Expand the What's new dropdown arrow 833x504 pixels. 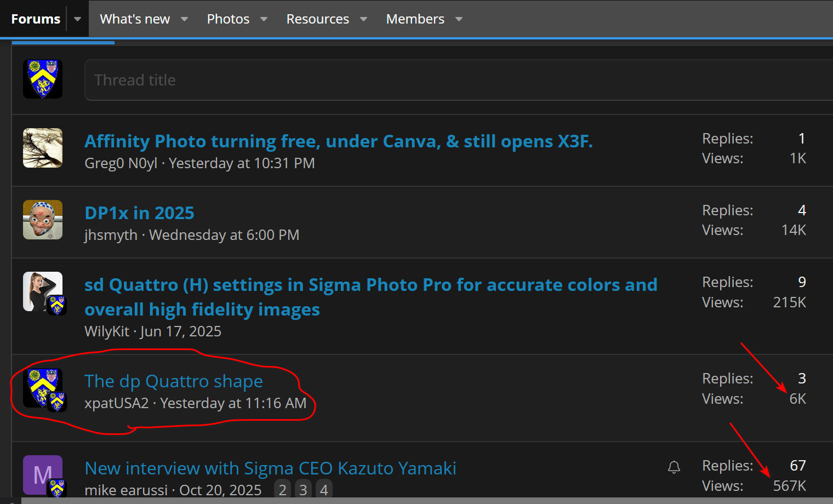pos(185,19)
